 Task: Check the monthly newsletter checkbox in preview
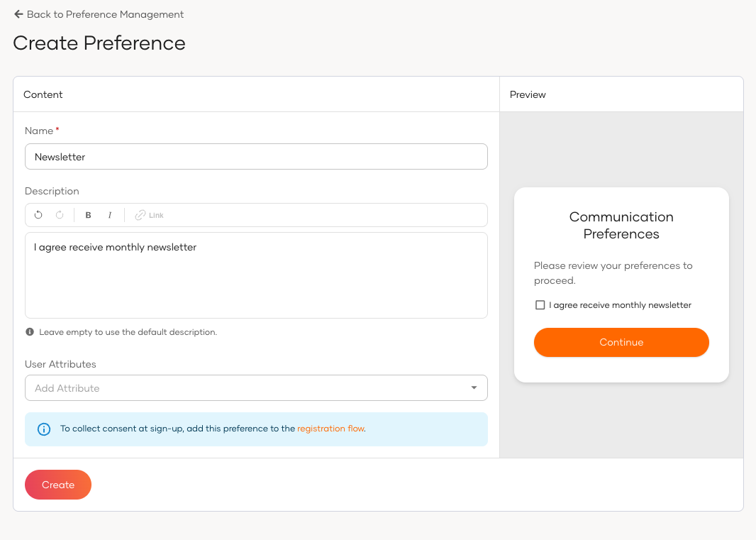coord(540,305)
